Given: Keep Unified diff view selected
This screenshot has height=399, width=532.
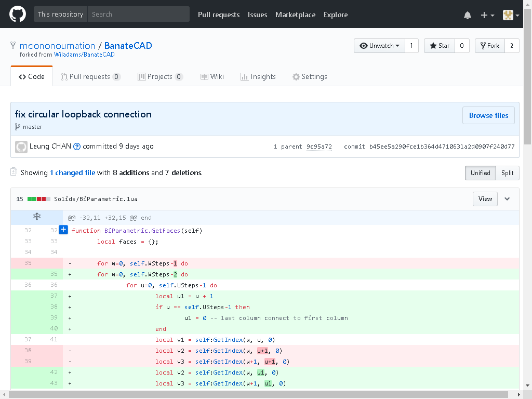Looking at the screenshot, I should (x=480, y=173).
